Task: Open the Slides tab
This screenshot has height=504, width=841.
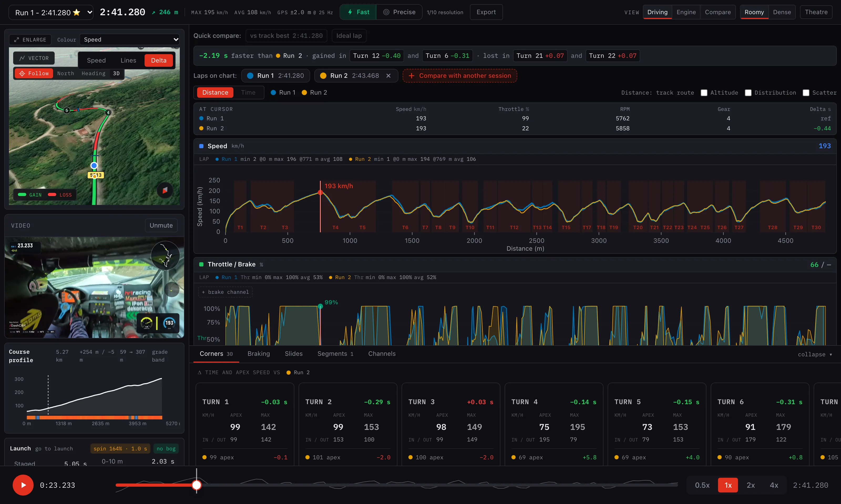Action: (294, 354)
